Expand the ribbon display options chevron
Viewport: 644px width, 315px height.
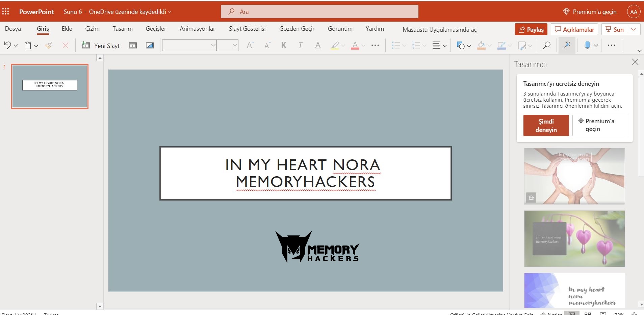(639, 51)
